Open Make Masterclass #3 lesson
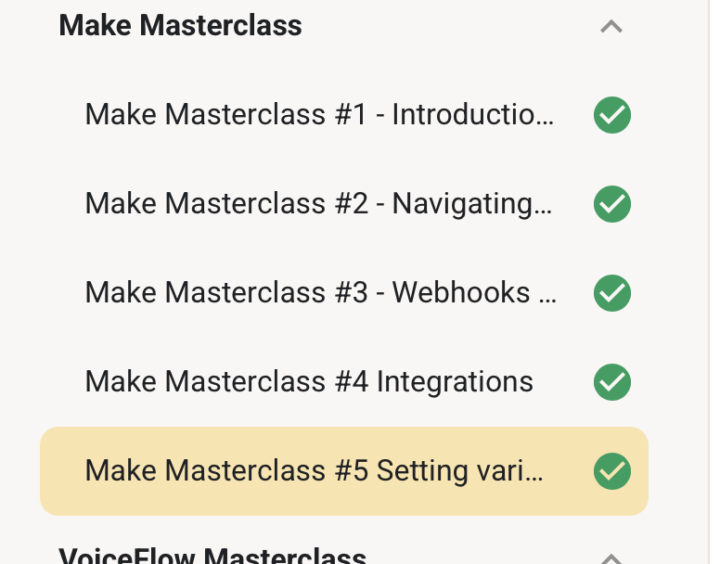720x564 pixels. coord(320,294)
